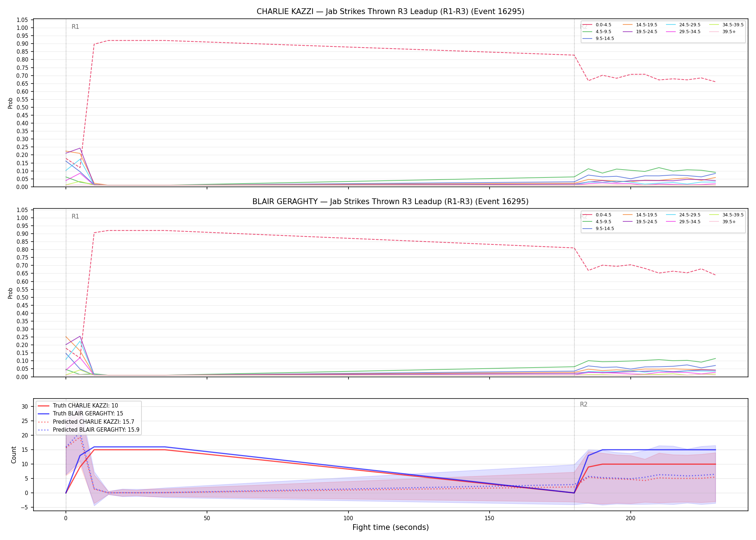Click 'Truth BLAIR GERAGHTY: 15' legend entry
Screen dimensions: 756x540
click(80, 414)
